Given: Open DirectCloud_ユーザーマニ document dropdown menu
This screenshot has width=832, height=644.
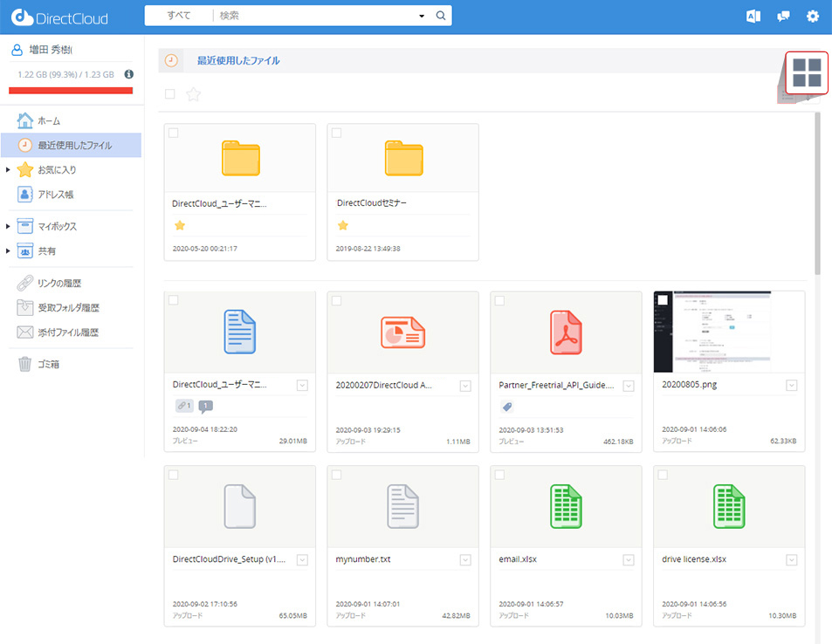Looking at the screenshot, I should tap(302, 385).
